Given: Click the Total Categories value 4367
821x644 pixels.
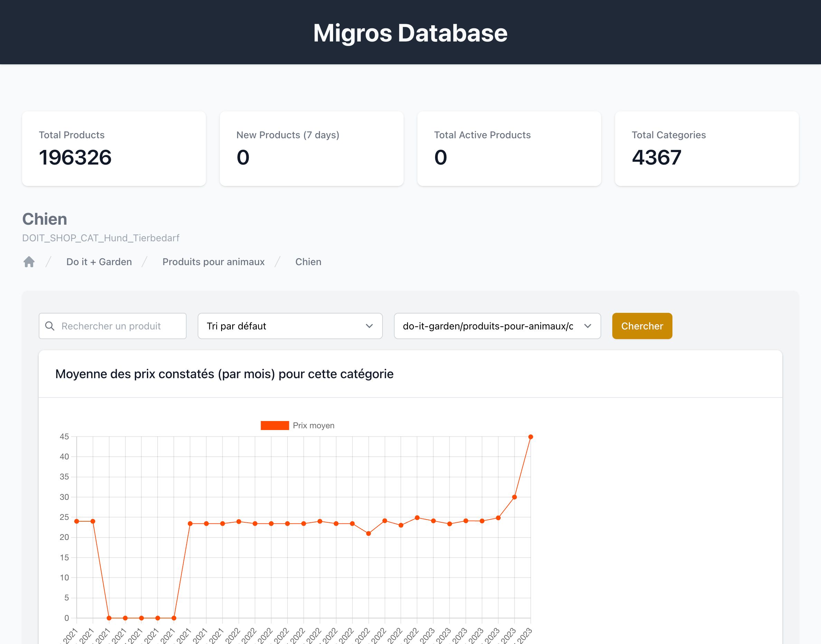Looking at the screenshot, I should pyautogui.click(x=657, y=157).
